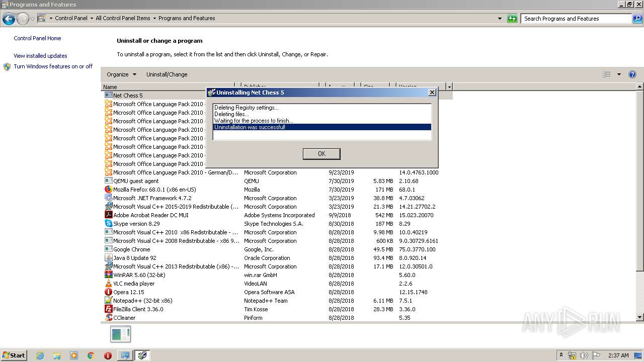Launch Internet Explorer from taskbar
This screenshot has width=644, height=362.
coord(40,355)
